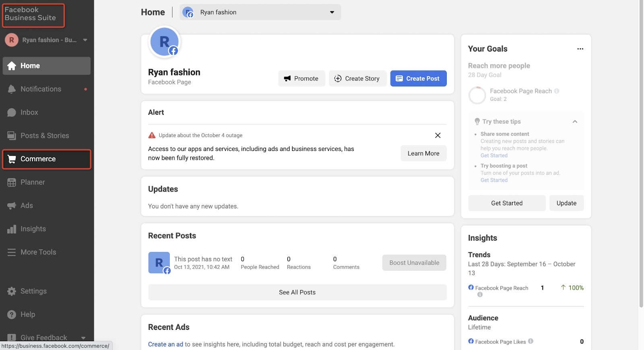Click 'This post has no text' post title

(x=203, y=259)
